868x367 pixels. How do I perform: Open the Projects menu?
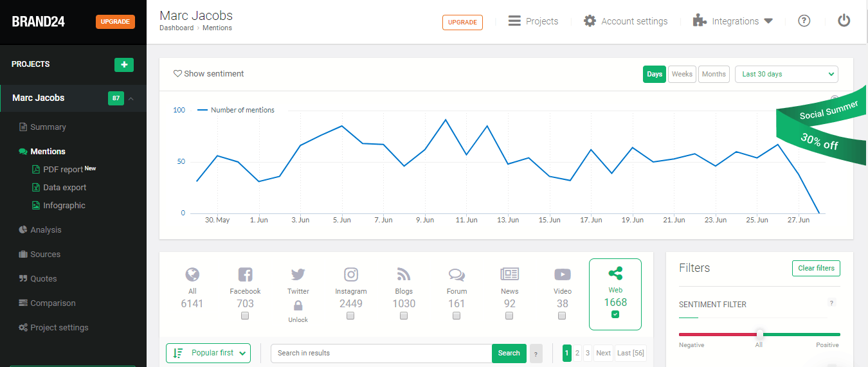click(533, 21)
